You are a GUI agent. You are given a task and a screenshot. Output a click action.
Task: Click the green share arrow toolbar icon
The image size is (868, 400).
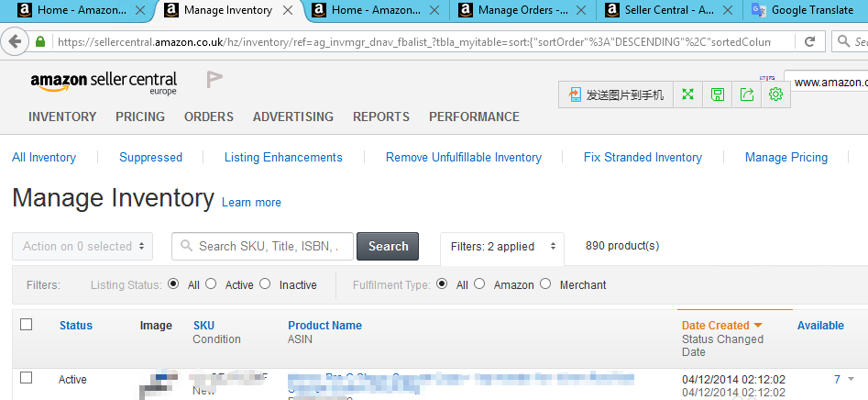(747, 94)
